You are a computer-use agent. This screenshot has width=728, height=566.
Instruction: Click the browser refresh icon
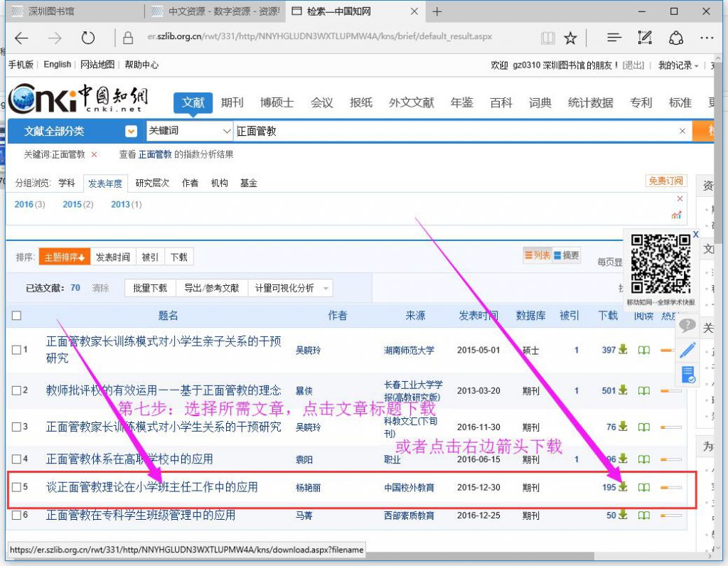[x=88, y=38]
